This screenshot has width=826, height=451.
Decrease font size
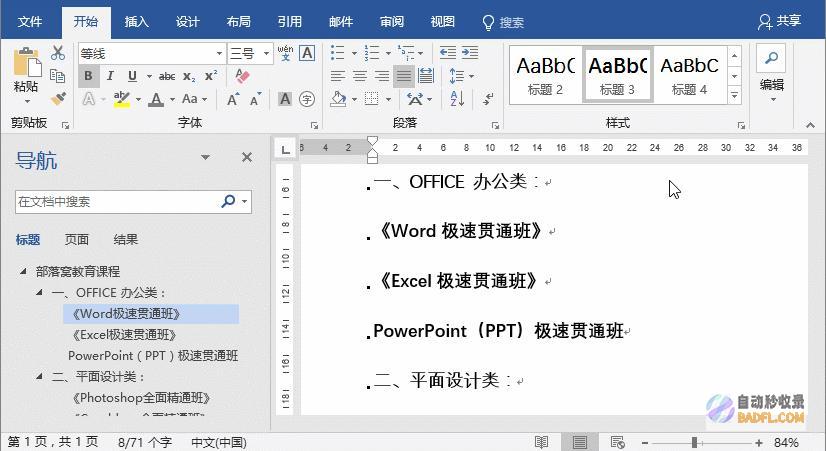click(255, 99)
